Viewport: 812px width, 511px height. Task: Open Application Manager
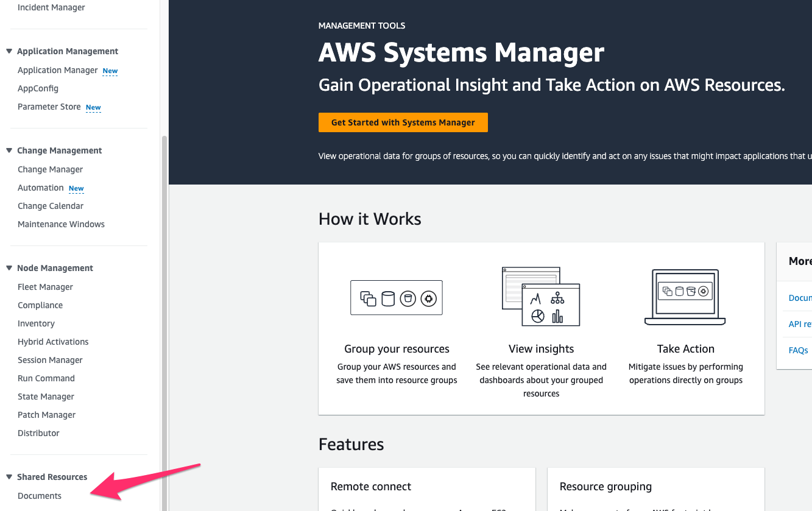click(x=57, y=70)
